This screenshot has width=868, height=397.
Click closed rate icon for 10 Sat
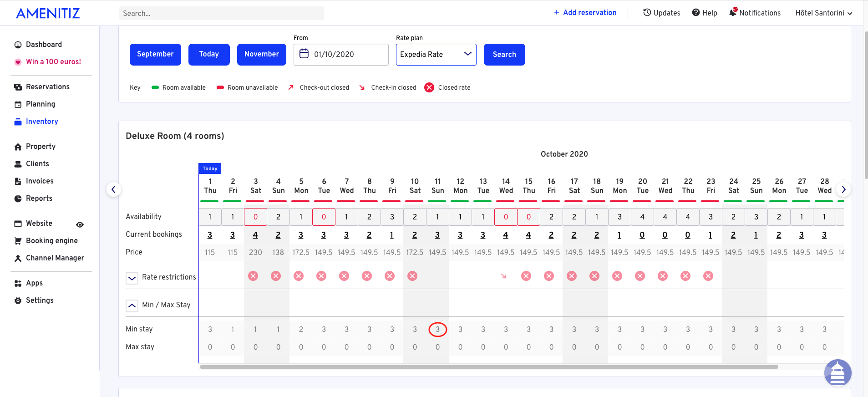412,276
